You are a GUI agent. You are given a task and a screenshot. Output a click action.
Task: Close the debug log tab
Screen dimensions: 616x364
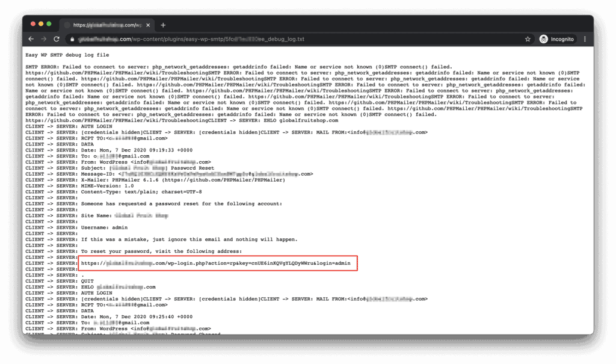click(x=147, y=25)
